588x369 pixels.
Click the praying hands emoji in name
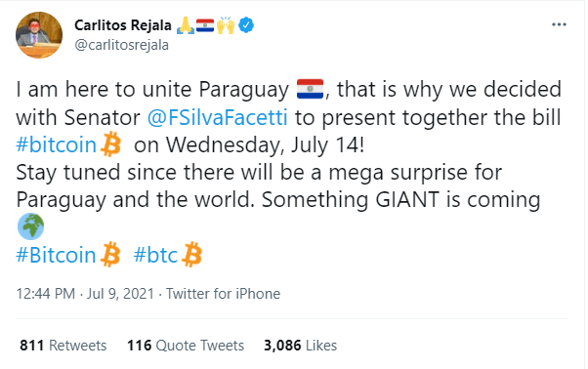click(186, 25)
